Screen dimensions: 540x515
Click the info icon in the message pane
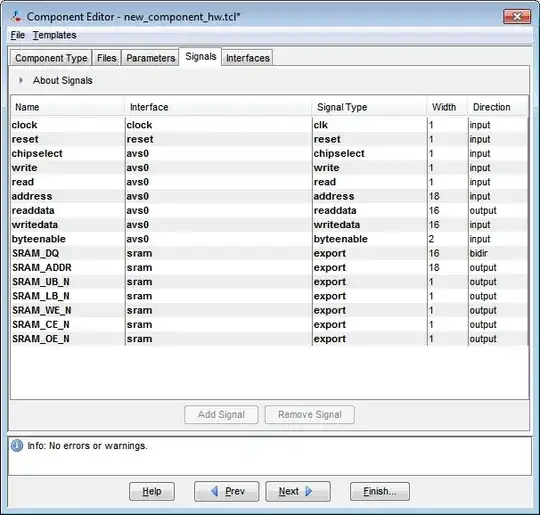click(17, 445)
